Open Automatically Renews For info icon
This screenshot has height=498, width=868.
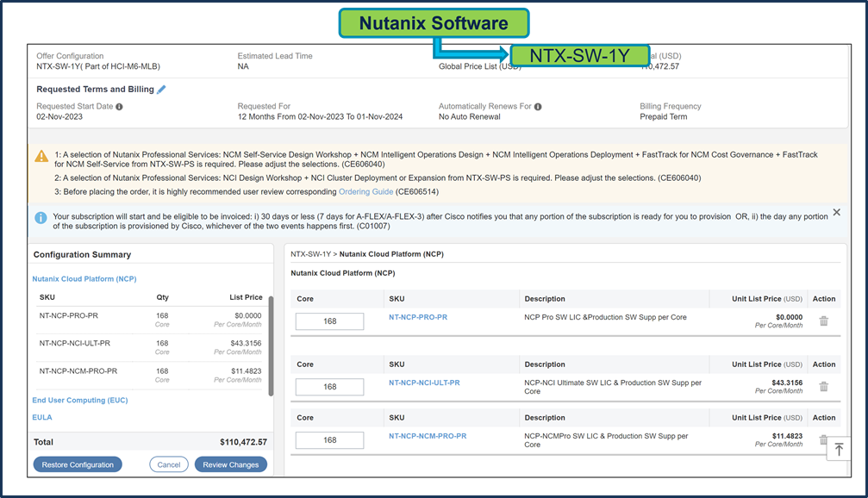538,107
